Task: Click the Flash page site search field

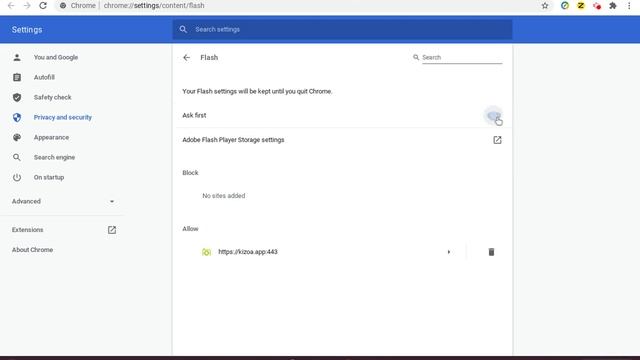Action: [x=462, y=58]
